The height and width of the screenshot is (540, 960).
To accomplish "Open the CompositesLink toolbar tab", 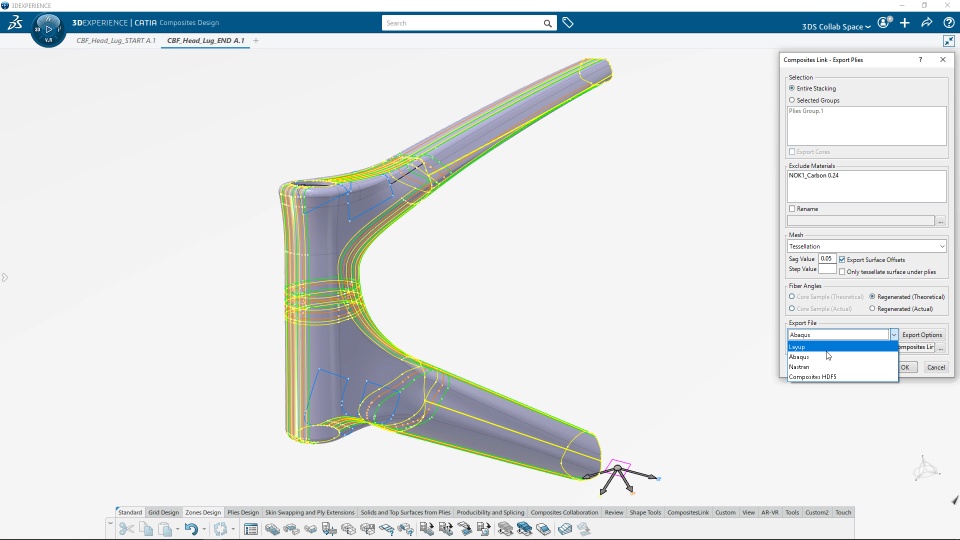I will point(688,512).
